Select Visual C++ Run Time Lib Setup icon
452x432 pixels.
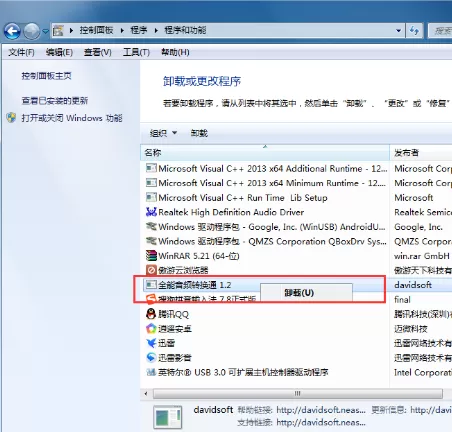click(x=151, y=197)
